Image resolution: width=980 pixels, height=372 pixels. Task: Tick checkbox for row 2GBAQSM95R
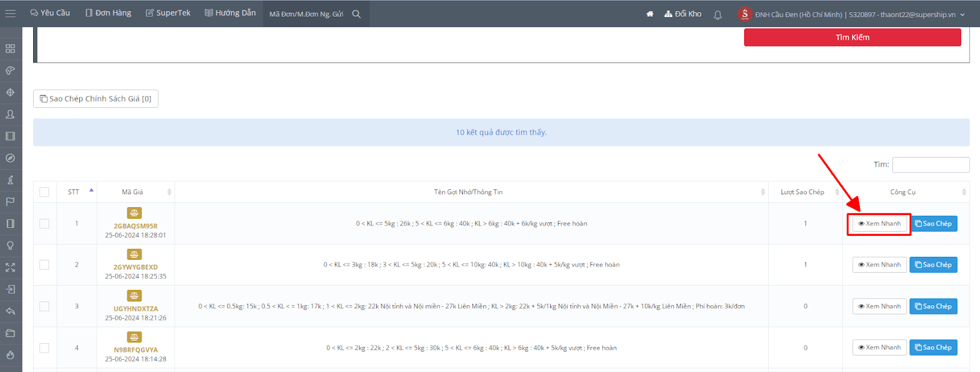pyautogui.click(x=44, y=223)
